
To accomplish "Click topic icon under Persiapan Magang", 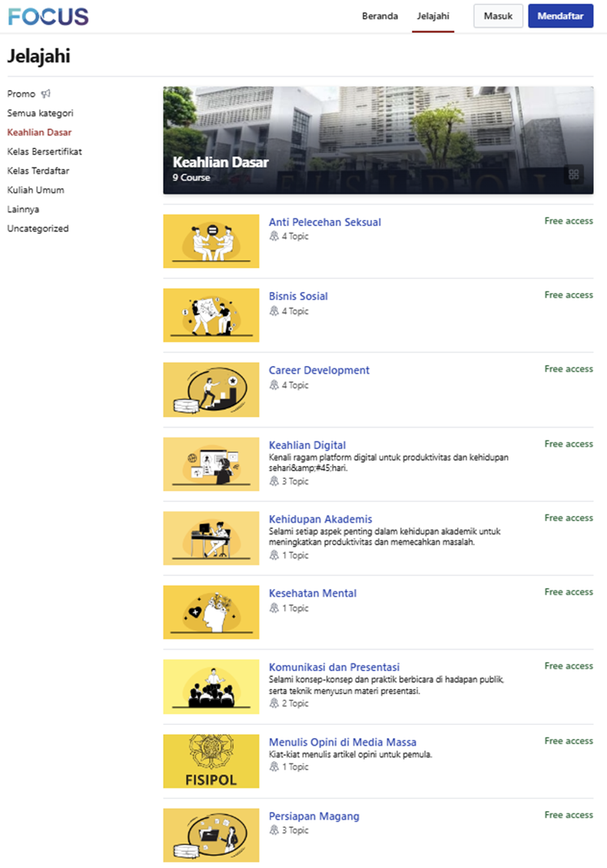I will pos(274,830).
